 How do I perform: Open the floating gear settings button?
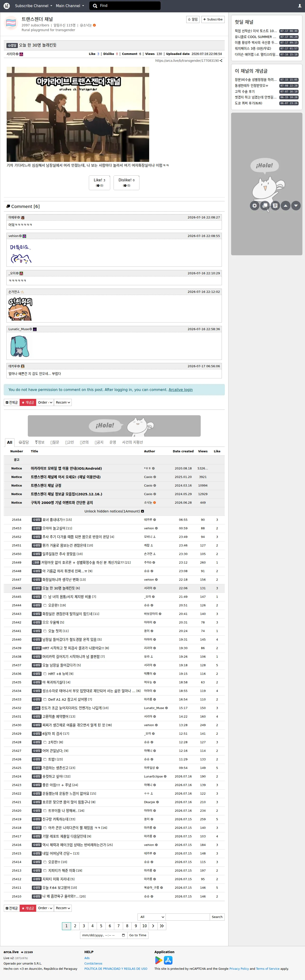[x=254, y=205]
